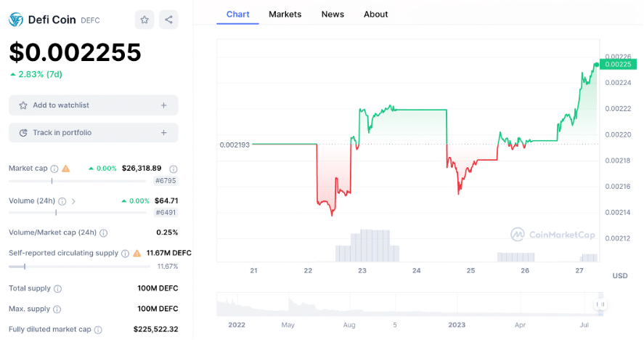Click the Defi Coin logo icon

(x=15, y=20)
